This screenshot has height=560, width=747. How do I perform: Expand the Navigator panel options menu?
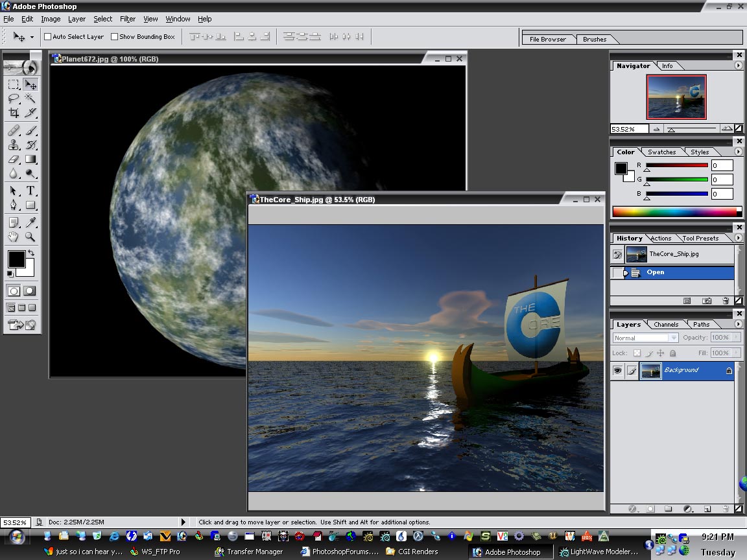(738, 65)
